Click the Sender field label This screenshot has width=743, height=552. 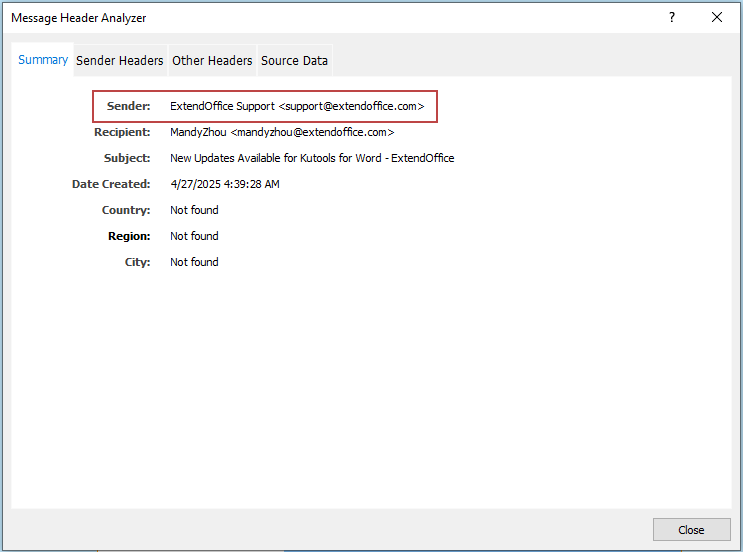point(128,106)
